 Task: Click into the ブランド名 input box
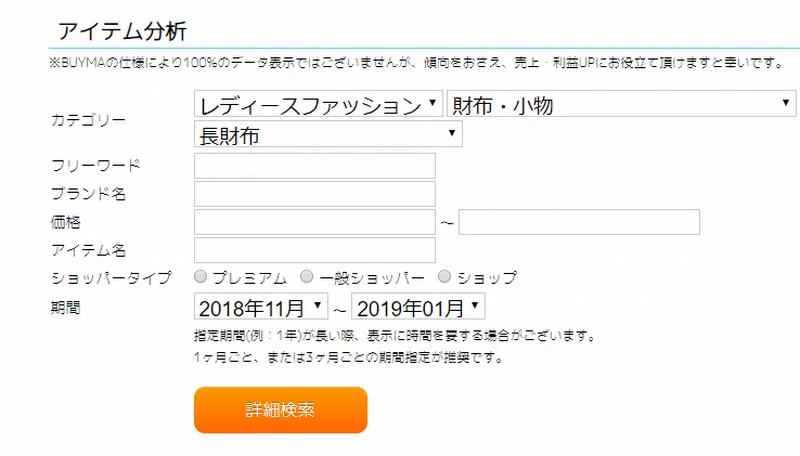tap(315, 194)
